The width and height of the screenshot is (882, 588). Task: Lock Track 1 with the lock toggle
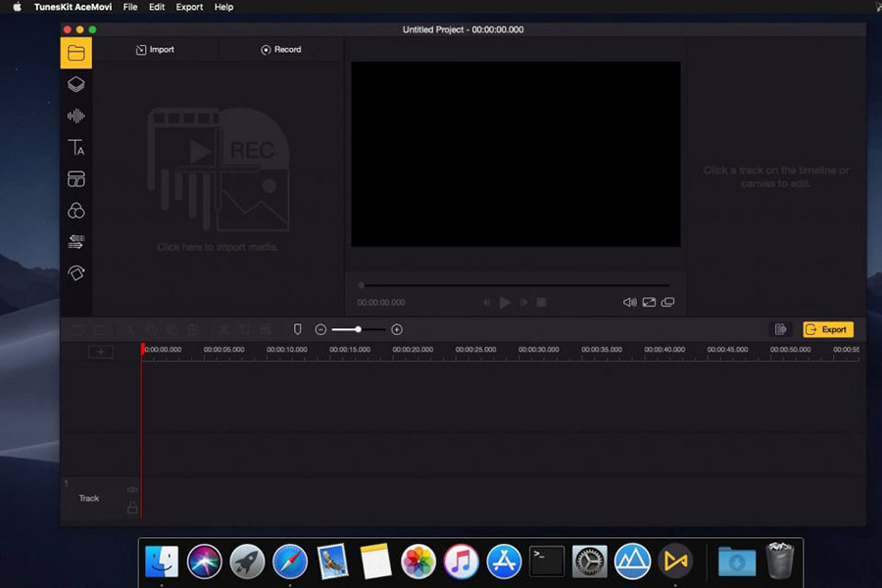(x=131, y=507)
